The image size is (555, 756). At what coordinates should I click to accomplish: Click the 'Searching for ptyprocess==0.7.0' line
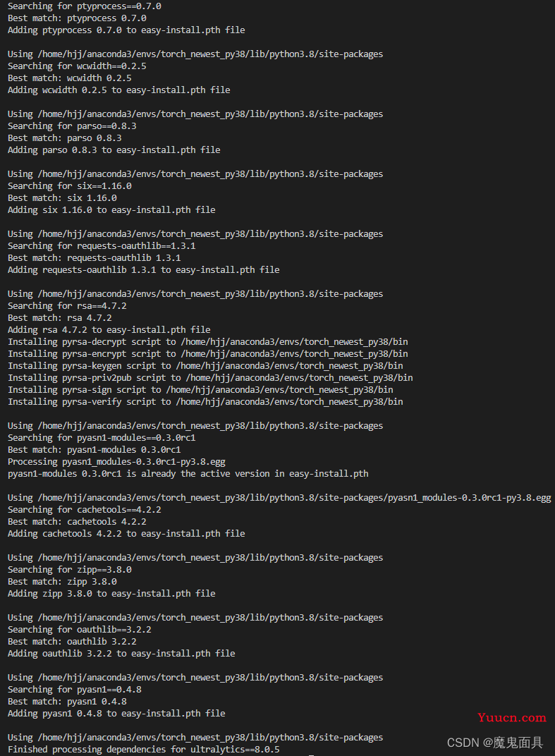click(x=85, y=6)
